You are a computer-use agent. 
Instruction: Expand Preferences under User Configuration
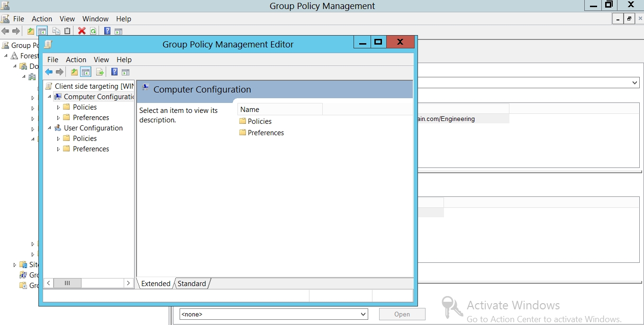[59, 149]
